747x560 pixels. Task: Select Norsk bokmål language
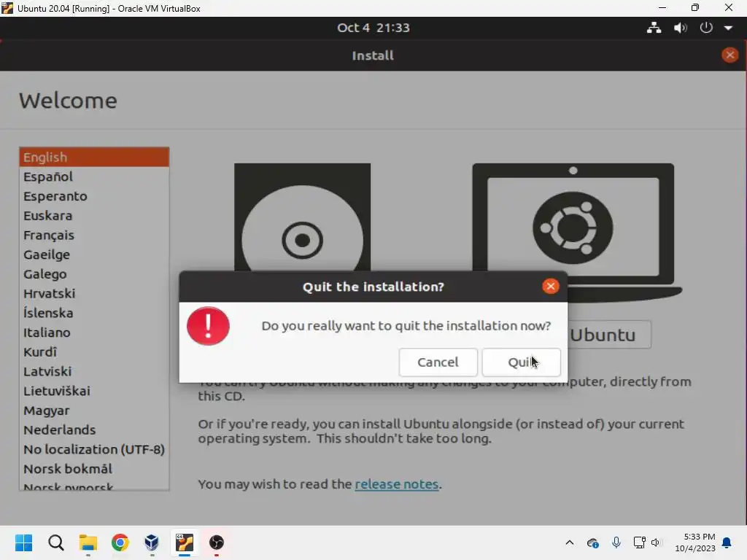click(x=94, y=470)
